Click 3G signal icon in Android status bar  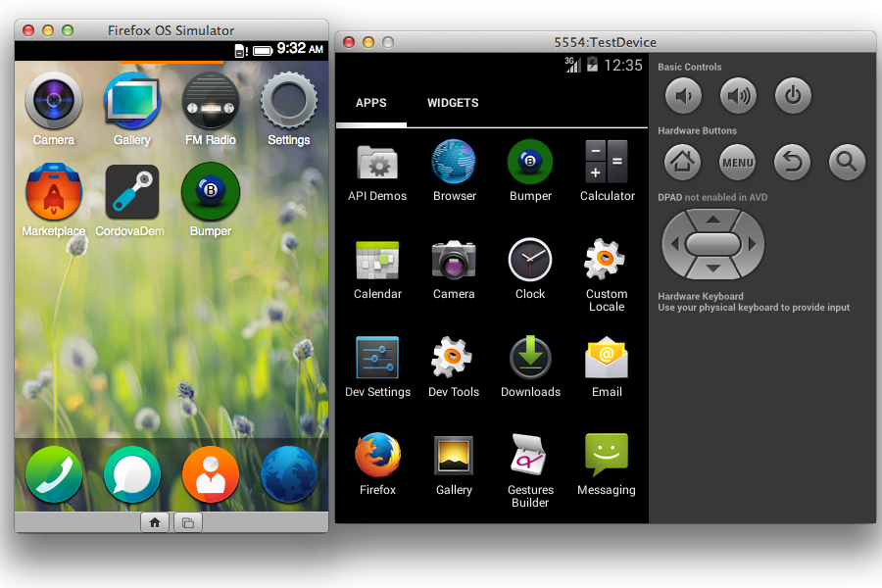(x=572, y=65)
